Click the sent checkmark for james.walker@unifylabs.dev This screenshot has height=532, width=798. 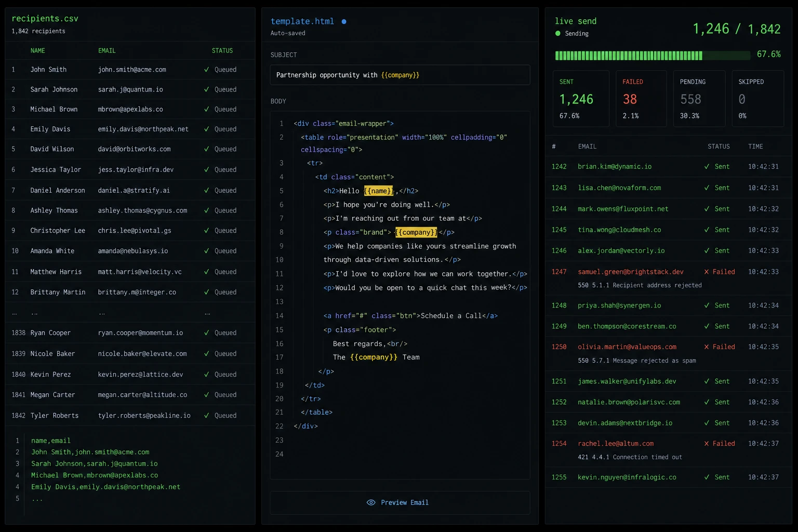coord(707,381)
